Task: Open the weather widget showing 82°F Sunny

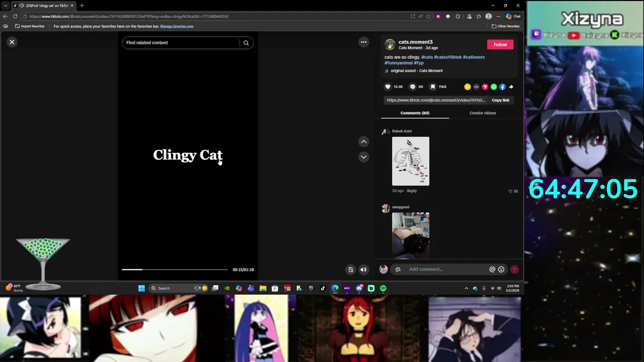Action: pos(15,288)
